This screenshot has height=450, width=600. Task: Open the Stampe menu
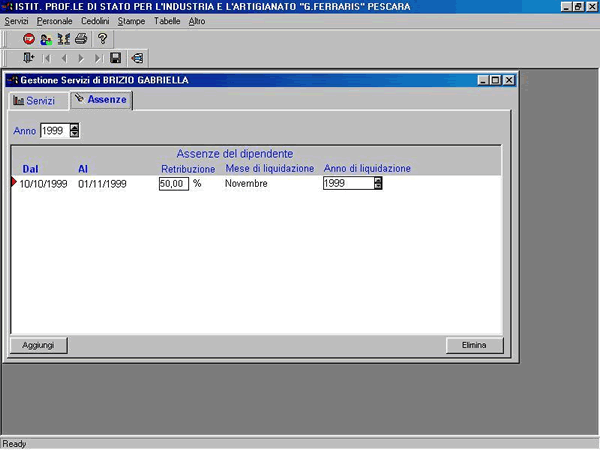click(131, 21)
